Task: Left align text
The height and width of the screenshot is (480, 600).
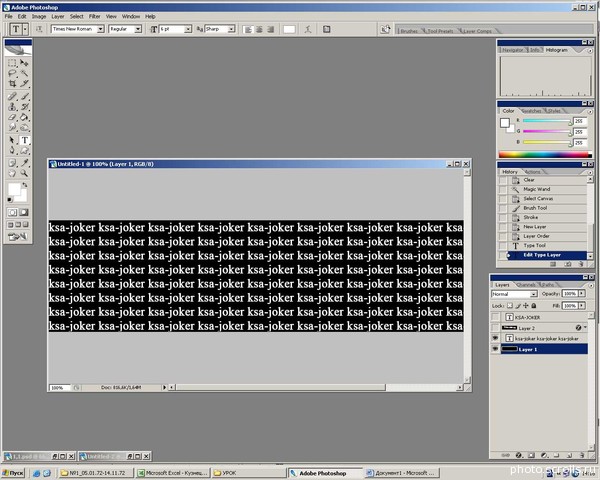Action: [248, 29]
